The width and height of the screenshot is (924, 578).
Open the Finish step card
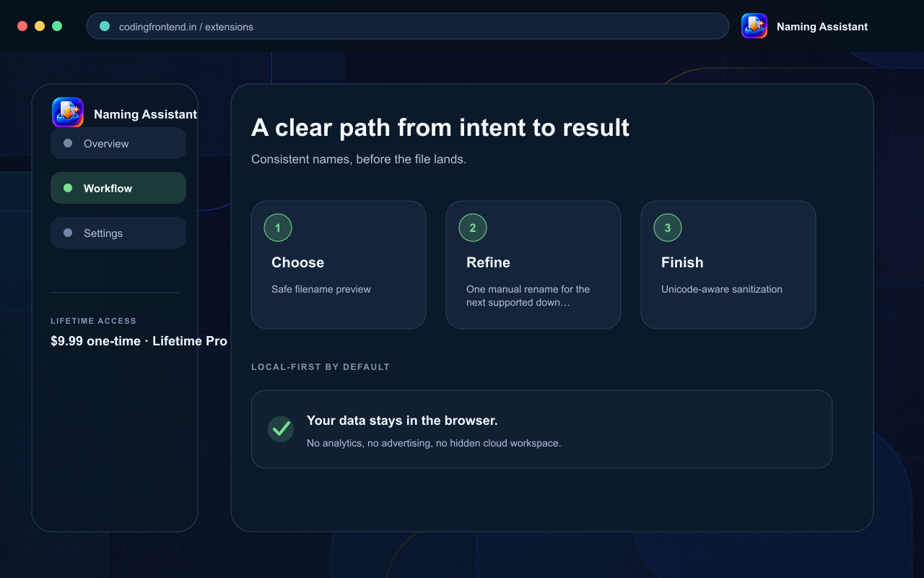tap(728, 264)
